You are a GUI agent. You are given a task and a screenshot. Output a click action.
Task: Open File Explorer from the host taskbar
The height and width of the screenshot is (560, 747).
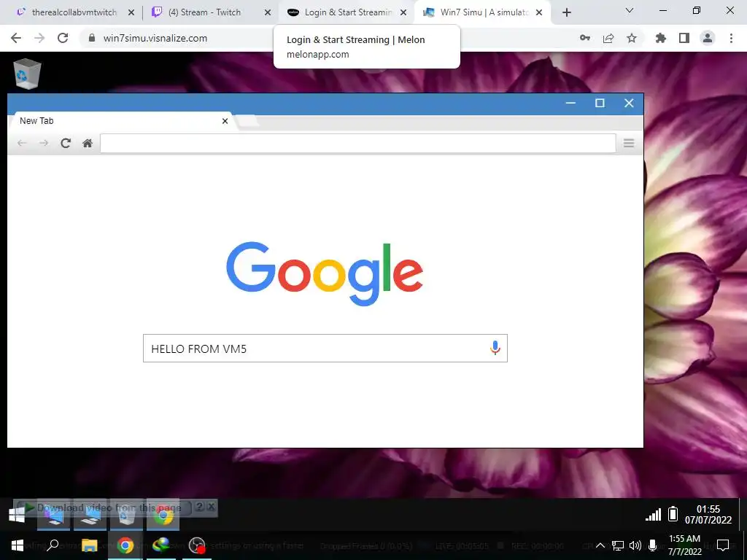pyautogui.click(x=89, y=545)
